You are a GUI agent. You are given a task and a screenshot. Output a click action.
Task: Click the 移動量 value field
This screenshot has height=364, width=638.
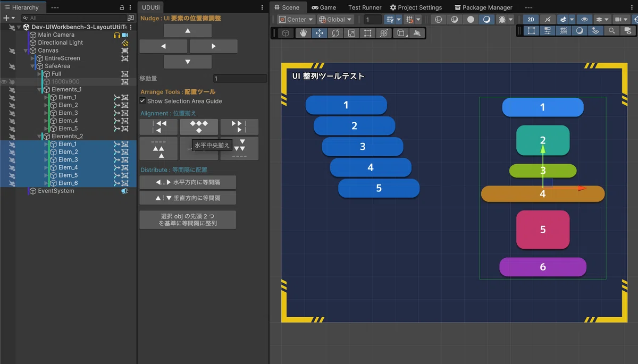coord(240,78)
